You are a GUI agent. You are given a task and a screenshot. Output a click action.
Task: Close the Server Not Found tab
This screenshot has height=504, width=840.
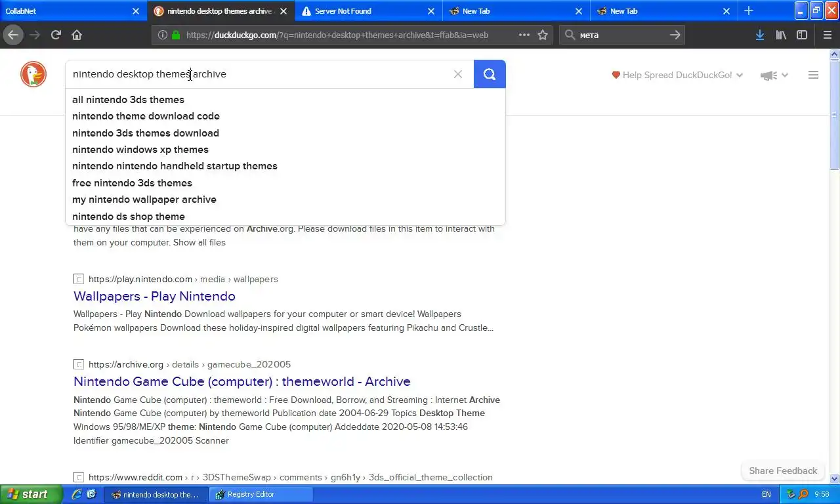point(431,11)
